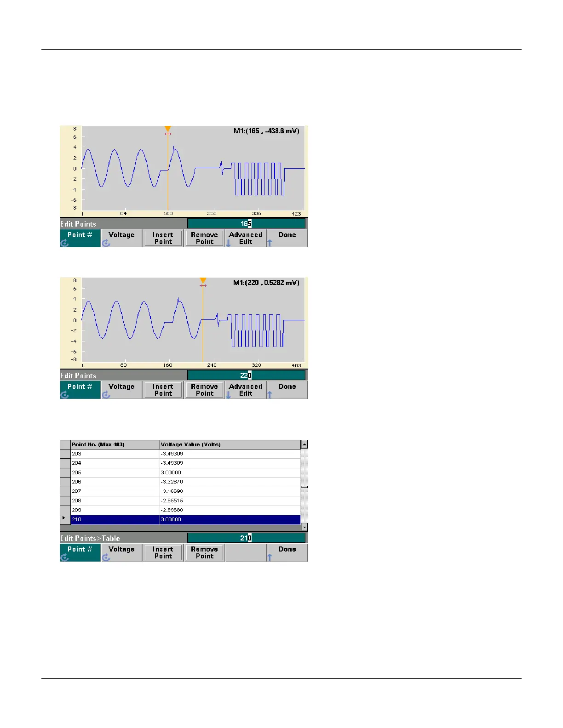This screenshot has width=563, height=728.
Task: Click the M1:(220, 0.5282 mV) marker readout
Action: click(266, 283)
